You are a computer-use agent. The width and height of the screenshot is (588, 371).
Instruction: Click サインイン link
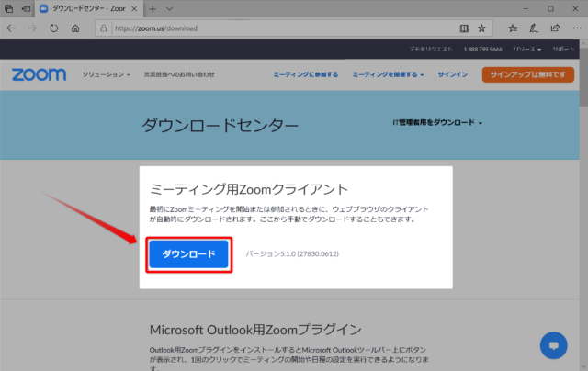click(x=453, y=74)
